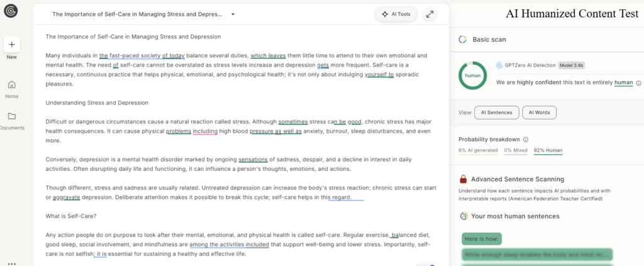This screenshot has height=266, width=644.
Task: Click the underlined phrase "yourself to"
Action: coord(379,75)
